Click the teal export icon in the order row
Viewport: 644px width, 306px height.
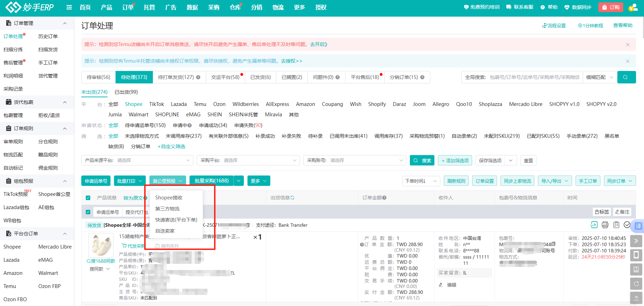point(594,225)
